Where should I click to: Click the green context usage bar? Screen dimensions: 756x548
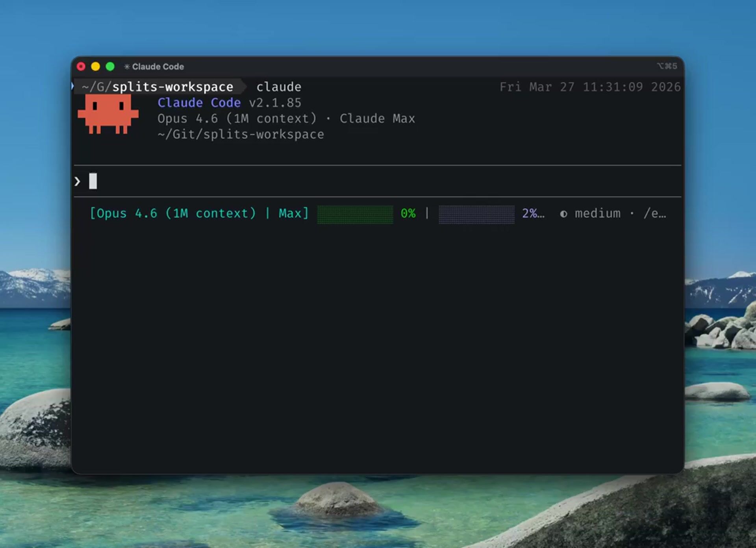[355, 214]
